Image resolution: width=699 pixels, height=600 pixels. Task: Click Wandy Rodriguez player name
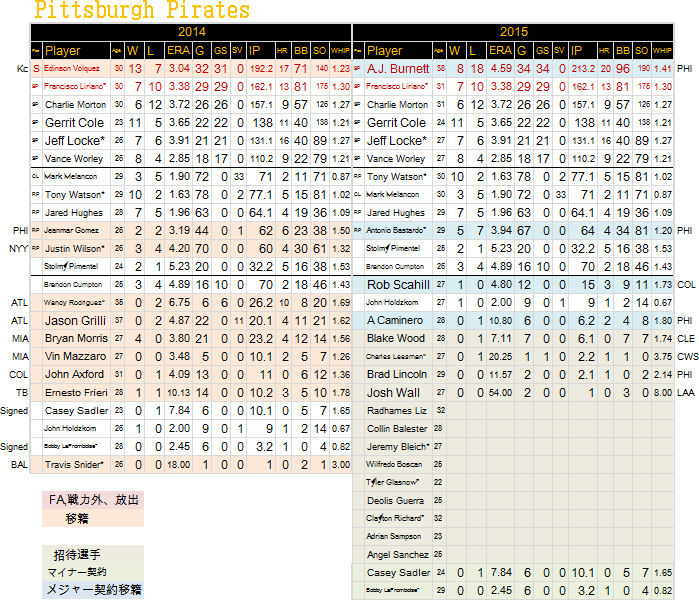click(74, 303)
